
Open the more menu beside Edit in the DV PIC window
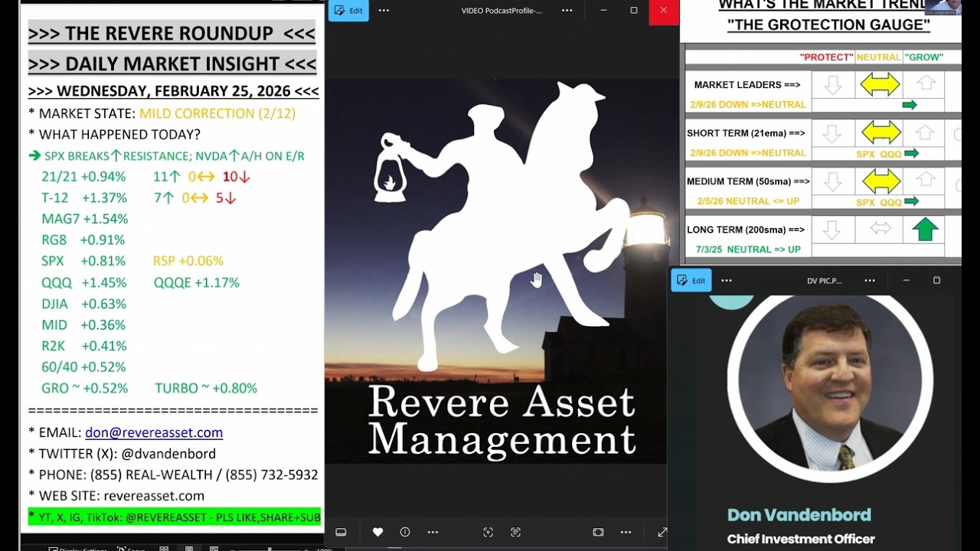(727, 281)
